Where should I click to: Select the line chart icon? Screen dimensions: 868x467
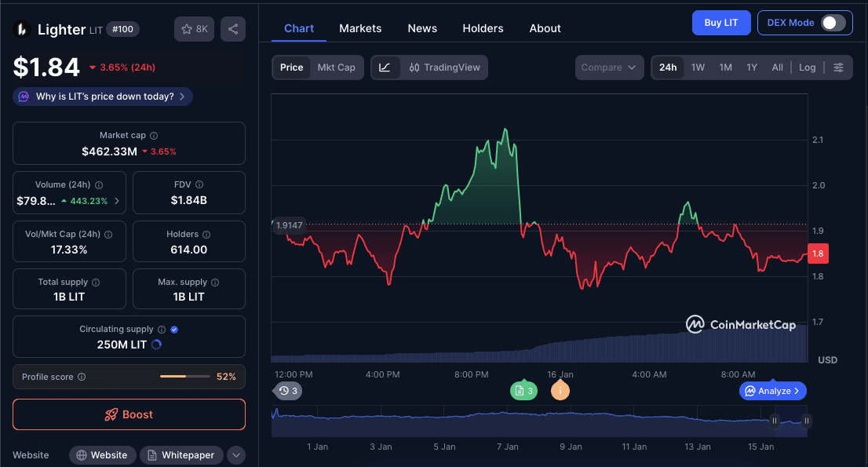click(385, 67)
